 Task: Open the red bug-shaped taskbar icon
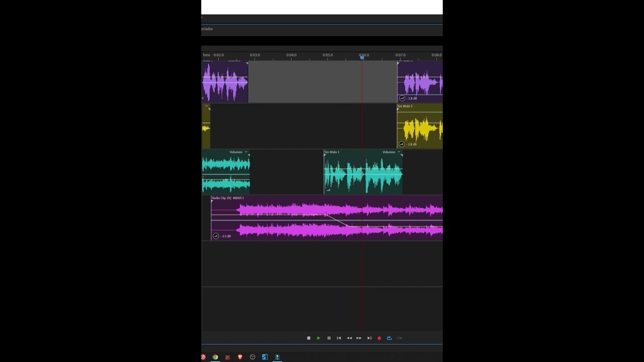coord(227,357)
